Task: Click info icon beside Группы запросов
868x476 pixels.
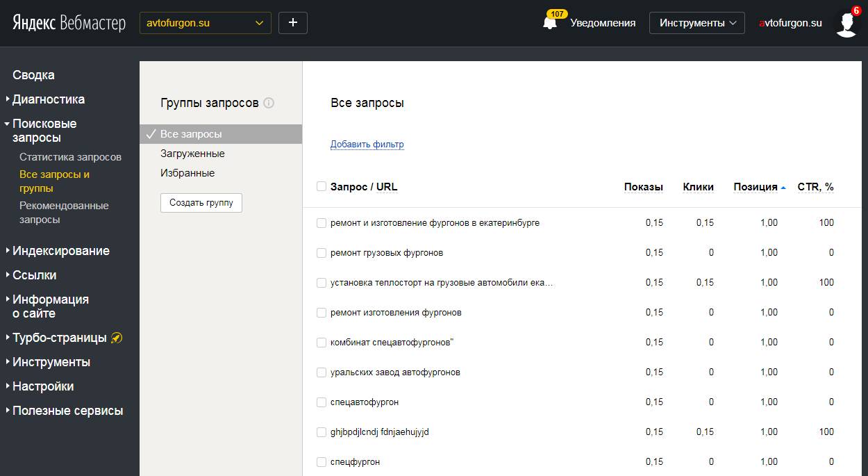Action: [269, 103]
